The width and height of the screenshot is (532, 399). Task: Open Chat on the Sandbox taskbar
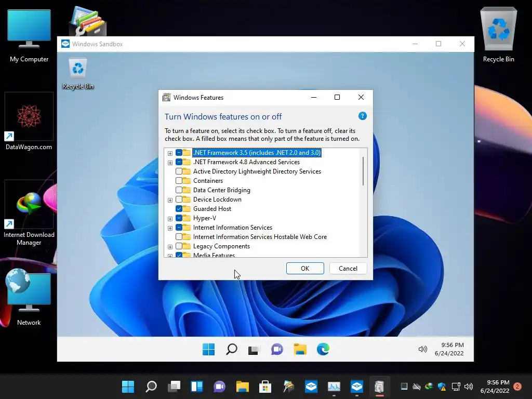point(277,349)
